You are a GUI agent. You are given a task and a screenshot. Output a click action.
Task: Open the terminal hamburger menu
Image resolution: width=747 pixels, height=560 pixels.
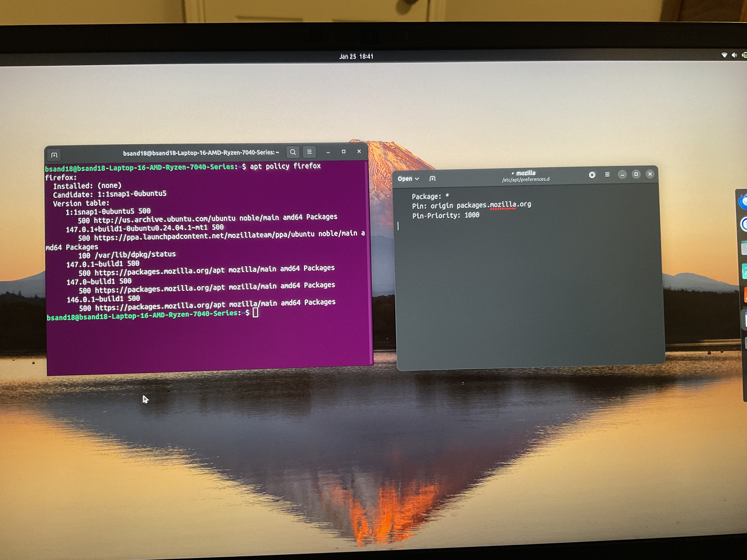[x=309, y=152]
